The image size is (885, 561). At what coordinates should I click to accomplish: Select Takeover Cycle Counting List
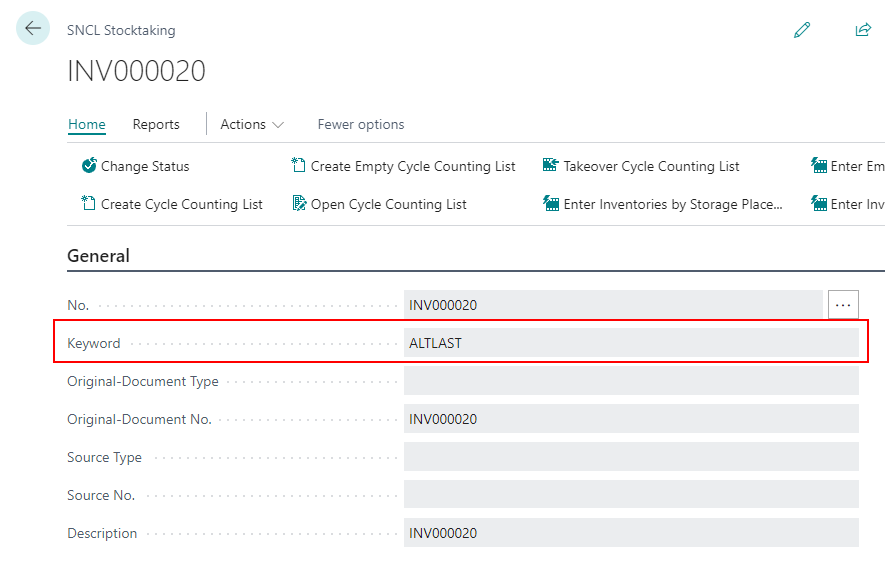(651, 166)
